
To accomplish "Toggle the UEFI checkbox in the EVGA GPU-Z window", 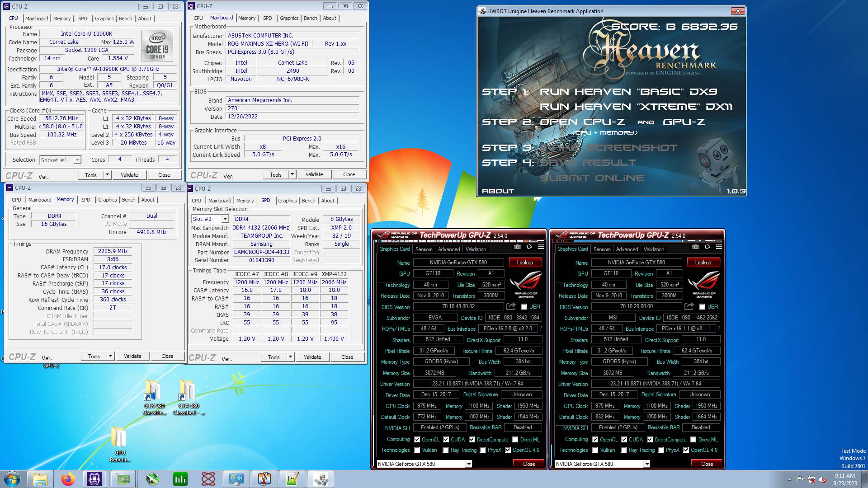I will tap(524, 307).
